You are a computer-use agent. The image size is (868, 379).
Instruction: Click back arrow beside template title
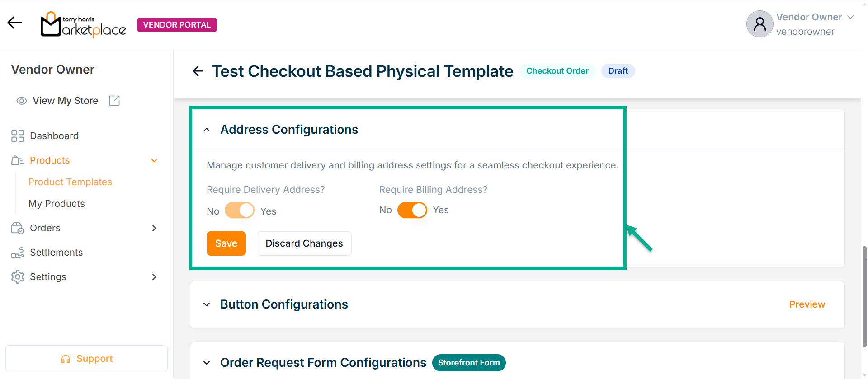pos(198,71)
